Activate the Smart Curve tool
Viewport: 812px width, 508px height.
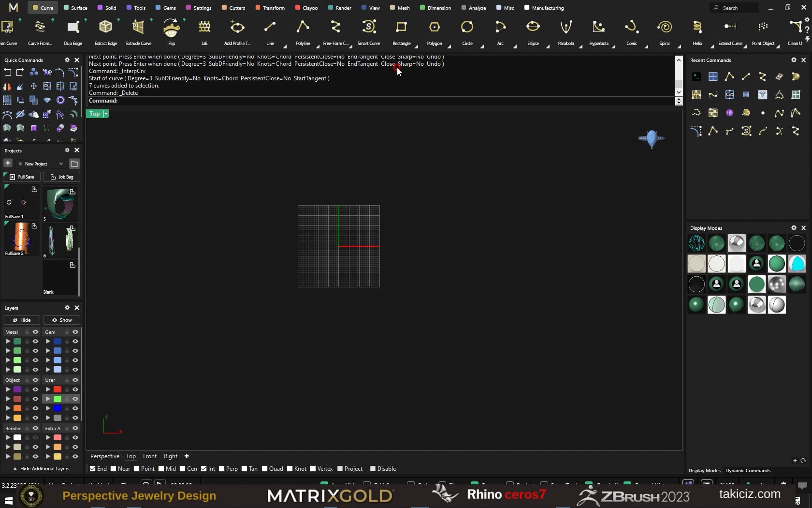[x=369, y=32]
